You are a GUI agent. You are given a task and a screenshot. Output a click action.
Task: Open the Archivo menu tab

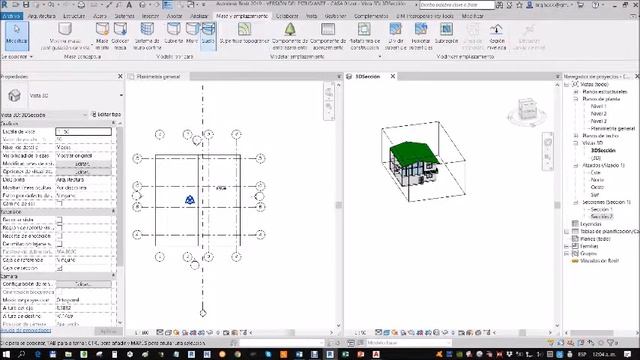point(11,16)
